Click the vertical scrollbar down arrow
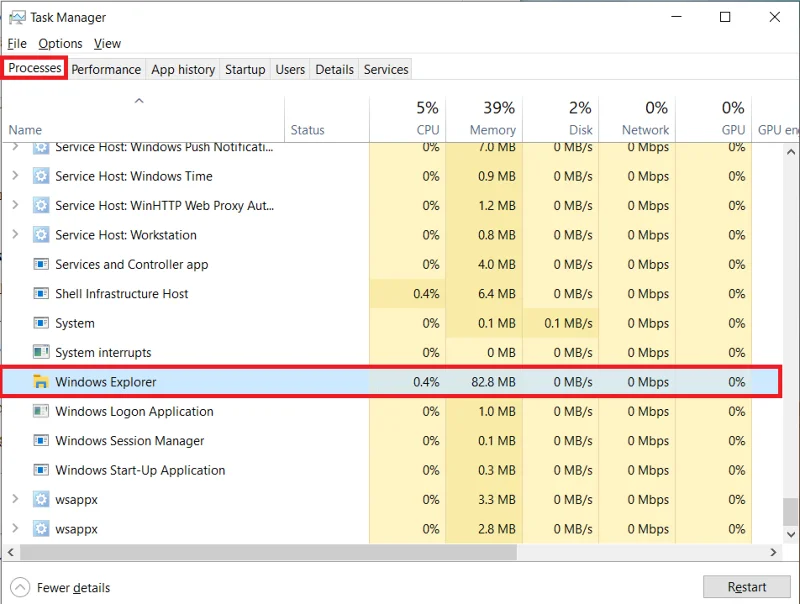The width and height of the screenshot is (800, 604). (791, 535)
